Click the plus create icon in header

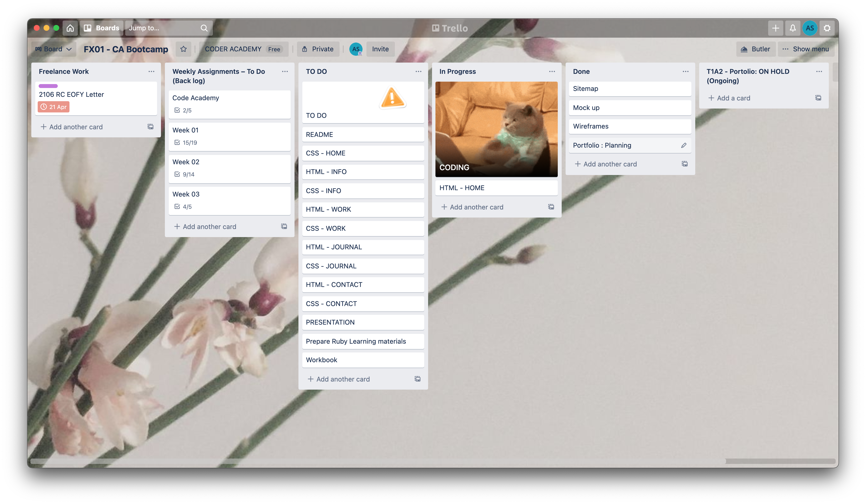776,28
